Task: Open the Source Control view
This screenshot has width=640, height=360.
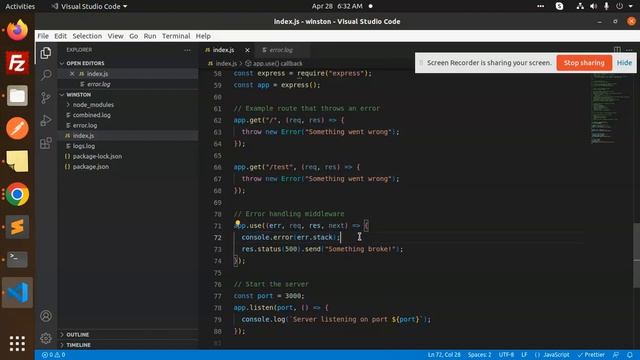Action: coord(46,98)
